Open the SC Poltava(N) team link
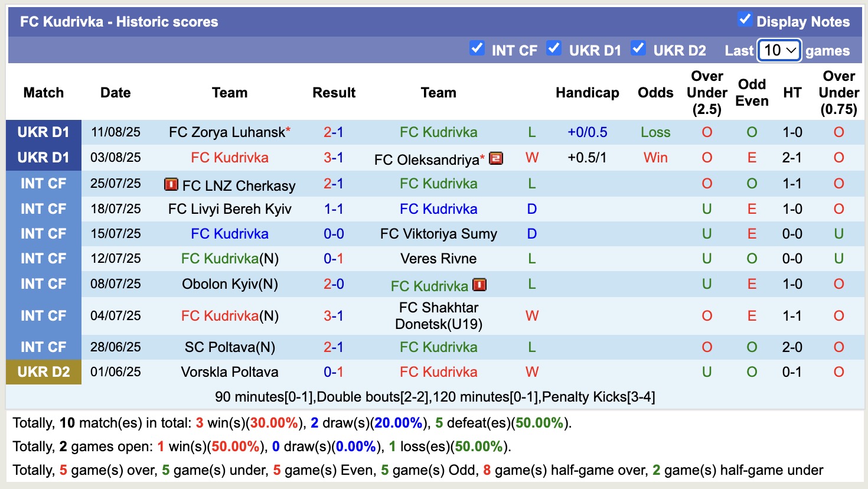Viewport: 868px width, 489px height. (x=229, y=347)
